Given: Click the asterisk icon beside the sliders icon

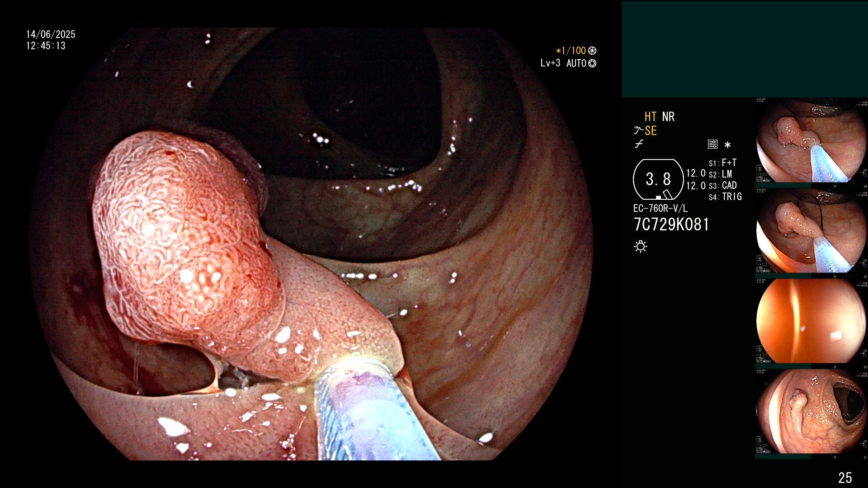Looking at the screenshot, I should pos(727,145).
